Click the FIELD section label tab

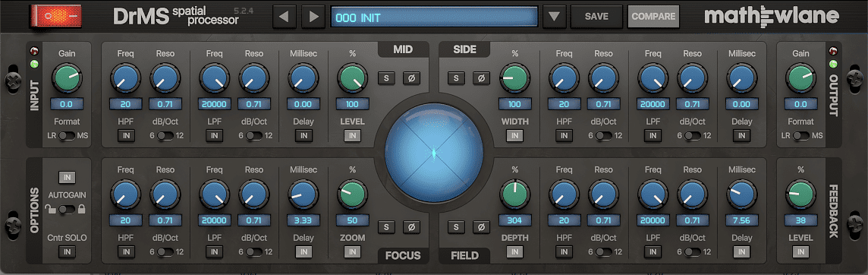tap(464, 255)
